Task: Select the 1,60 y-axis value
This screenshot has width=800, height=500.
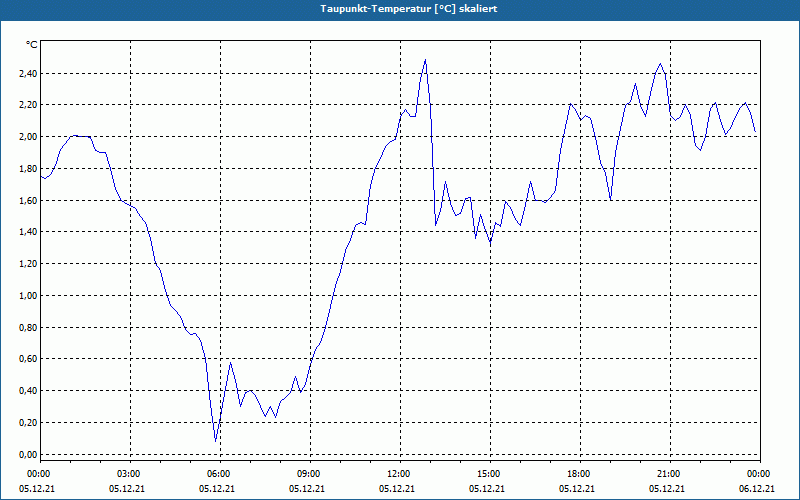Action: (28, 201)
